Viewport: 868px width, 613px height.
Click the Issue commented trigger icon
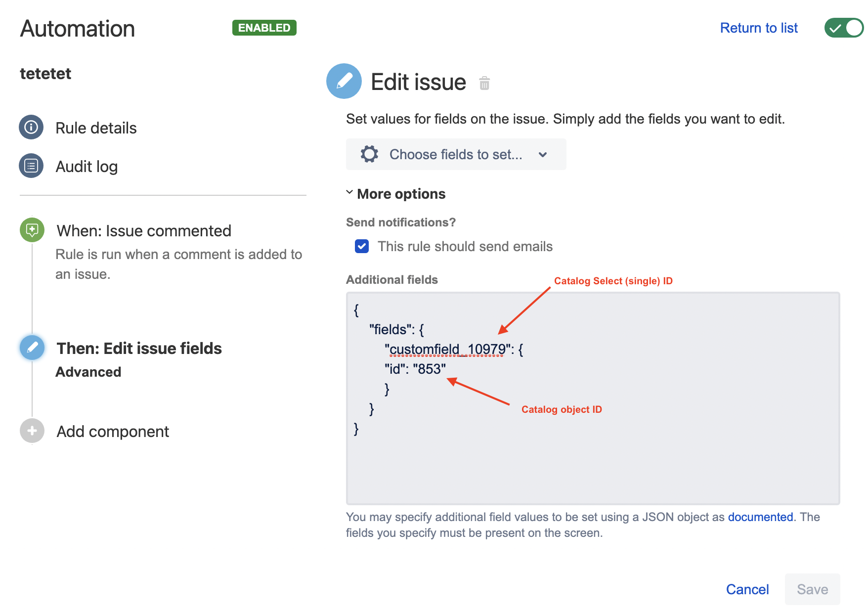tap(32, 230)
